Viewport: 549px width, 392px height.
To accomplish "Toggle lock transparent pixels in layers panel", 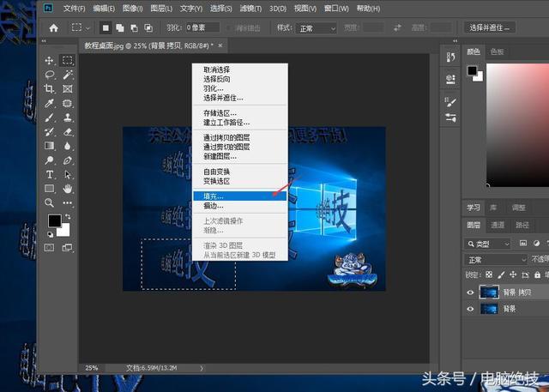I will (489, 274).
